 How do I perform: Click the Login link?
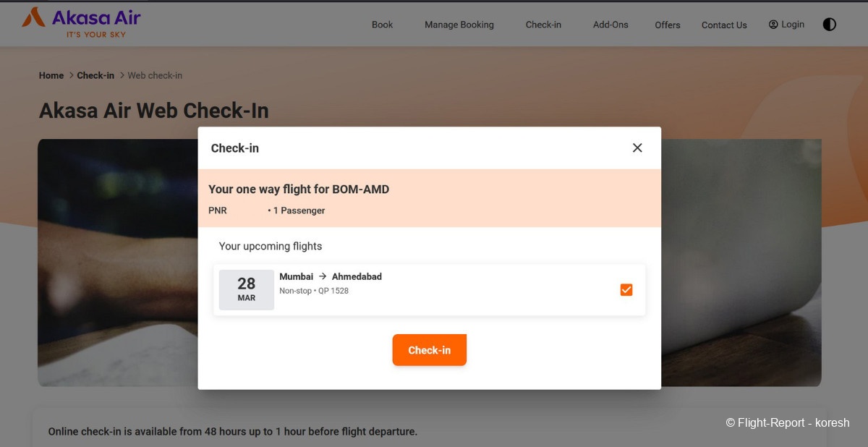(786, 25)
